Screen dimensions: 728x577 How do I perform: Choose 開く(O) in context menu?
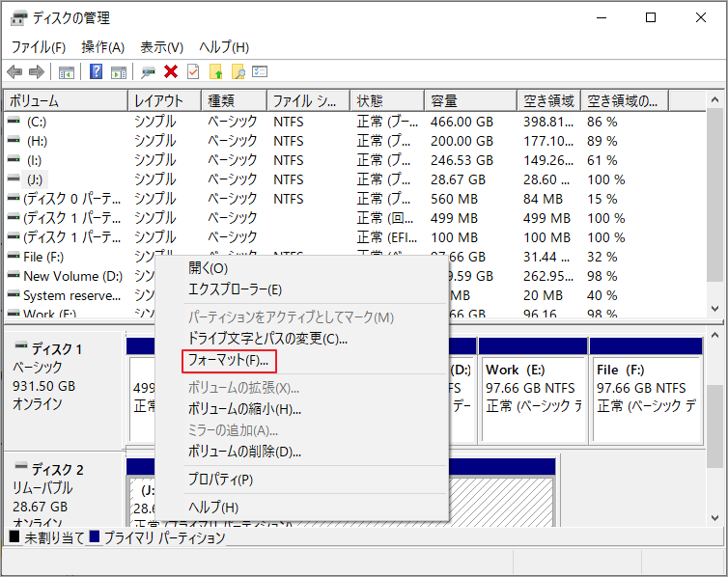[x=208, y=268]
